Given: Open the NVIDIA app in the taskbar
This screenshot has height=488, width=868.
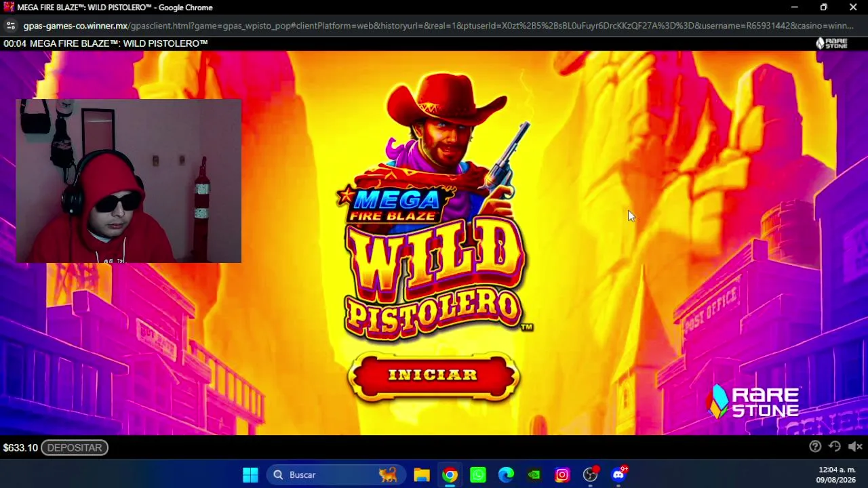Looking at the screenshot, I should [534, 475].
